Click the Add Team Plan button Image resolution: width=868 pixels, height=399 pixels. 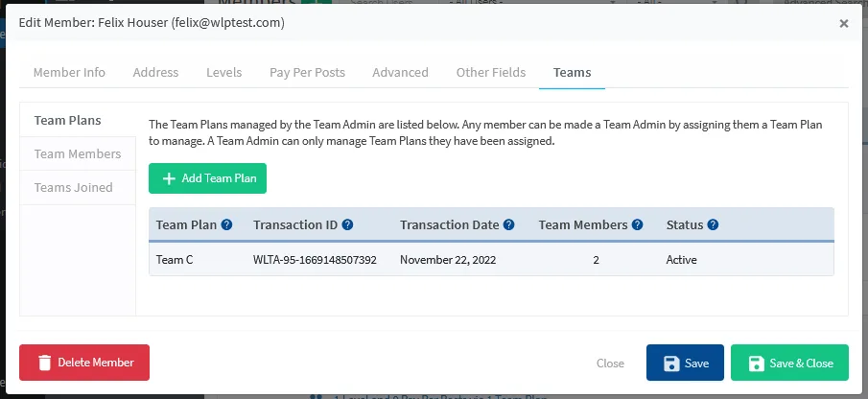click(x=207, y=178)
